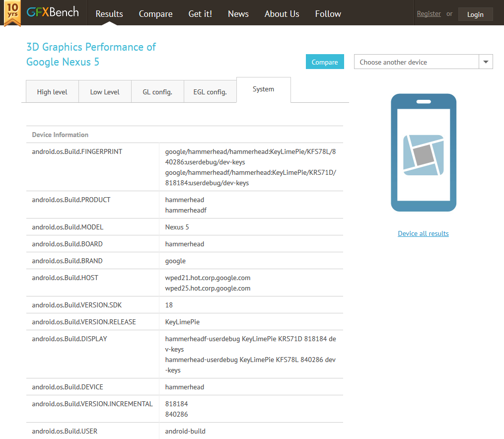This screenshot has height=439, width=504.
Task: Open the Results menu
Action: pos(109,14)
